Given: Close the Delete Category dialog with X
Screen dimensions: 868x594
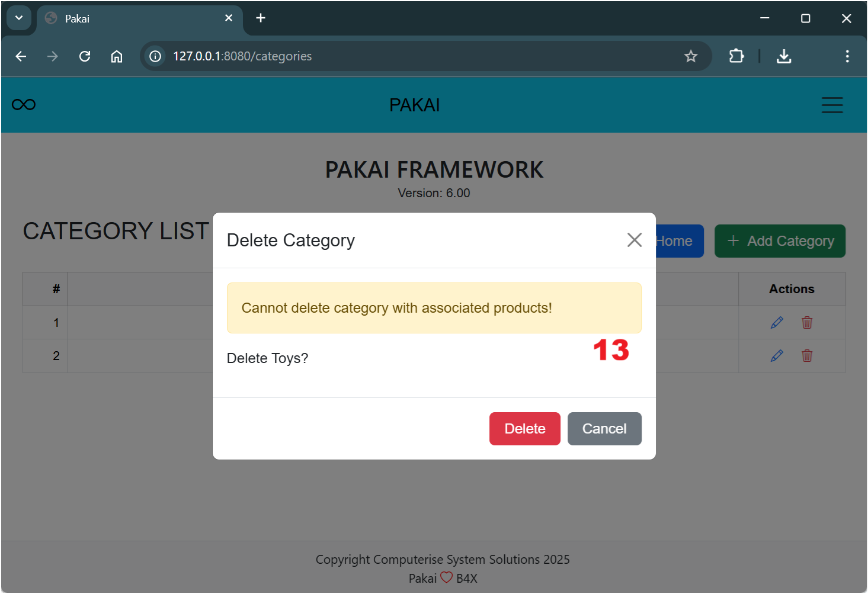Looking at the screenshot, I should tap(634, 240).
